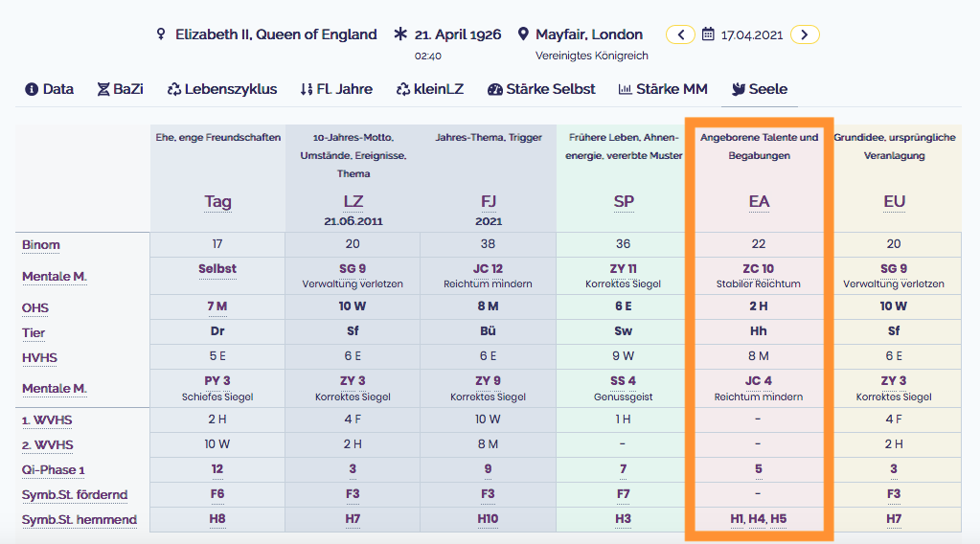The width and height of the screenshot is (980, 544).
Task: Click the recycle icon beside Lebenszyklus
Action: pos(173,89)
